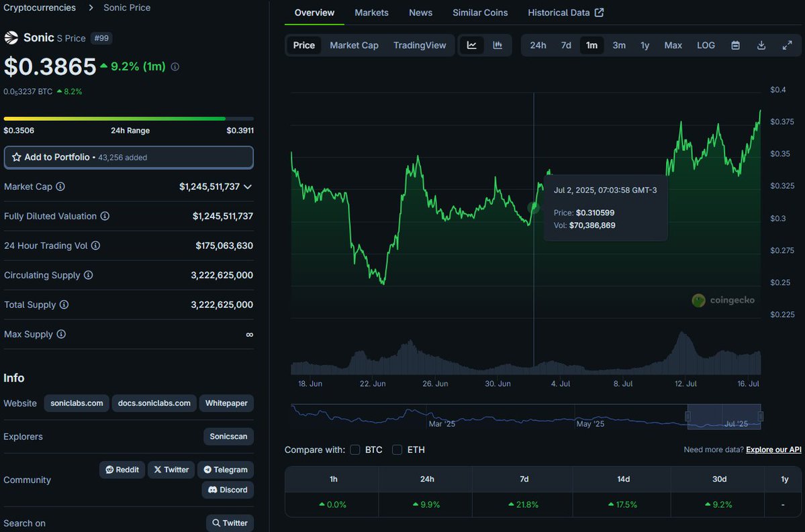The height and width of the screenshot is (532, 805).
Task: Click the $175,063,630 trading volume value
Action: click(224, 246)
